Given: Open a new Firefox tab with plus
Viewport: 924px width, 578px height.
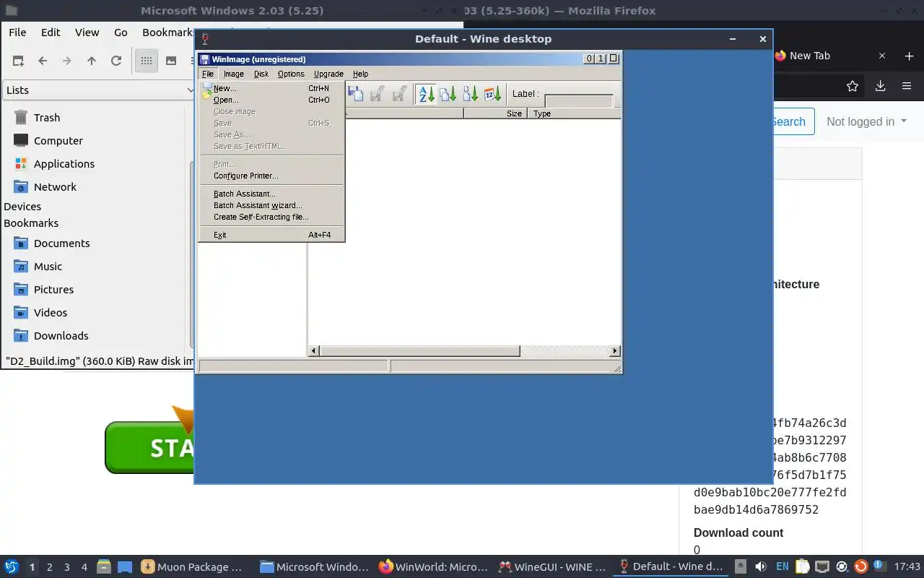Looking at the screenshot, I should click(909, 56).
